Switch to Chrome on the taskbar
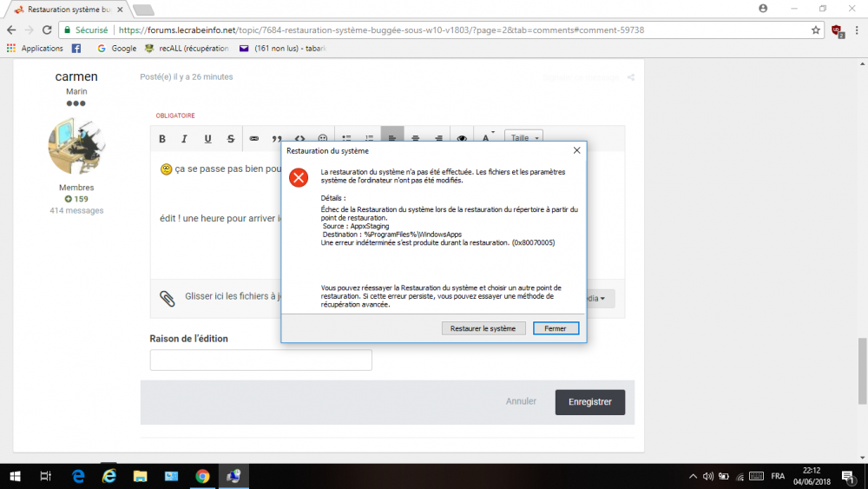This screenshot has width=868, height=489. pos(202,476)
